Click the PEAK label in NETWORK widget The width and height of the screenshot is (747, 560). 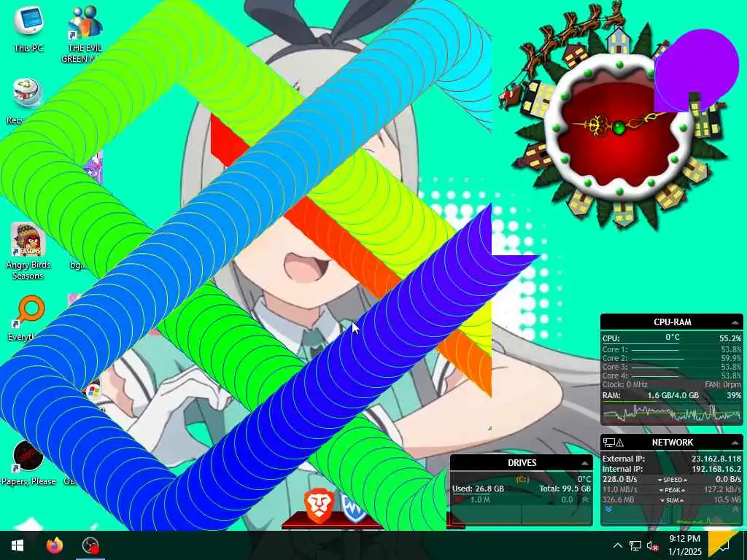click(672, 490)
